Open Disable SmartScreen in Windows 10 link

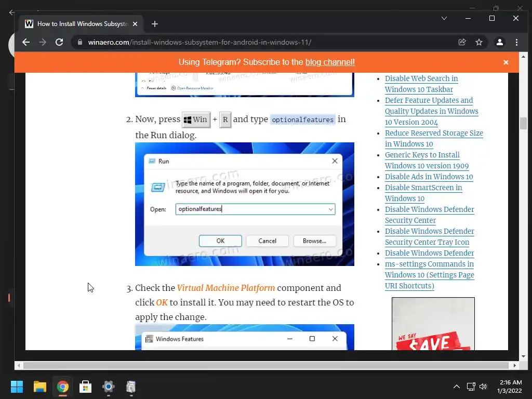tap(423, 193)
